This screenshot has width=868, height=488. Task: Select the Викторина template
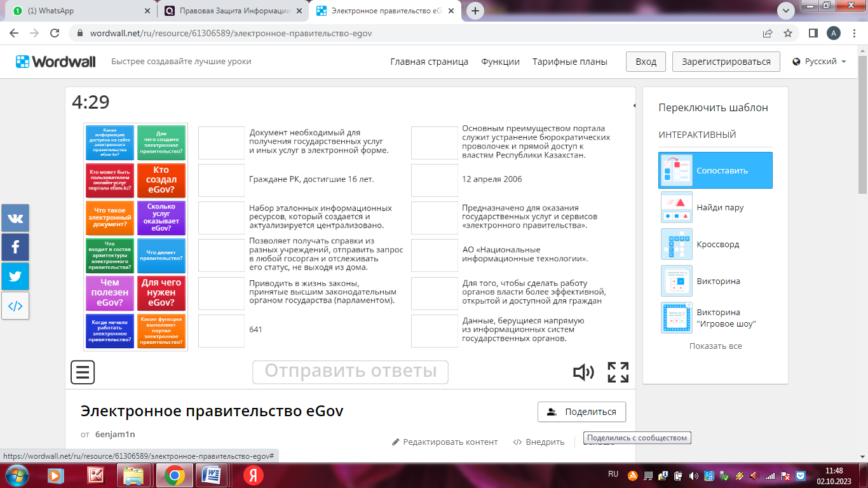(715, 281)
